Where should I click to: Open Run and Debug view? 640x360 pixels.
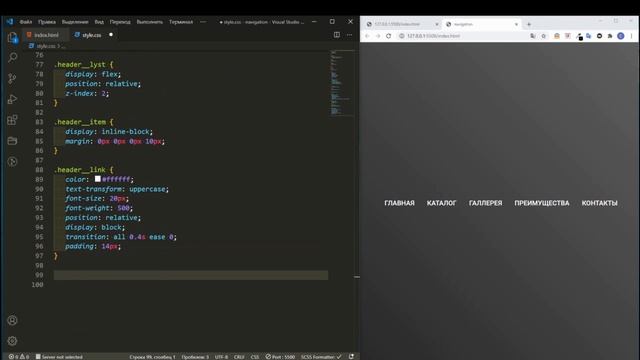point(13,99)
